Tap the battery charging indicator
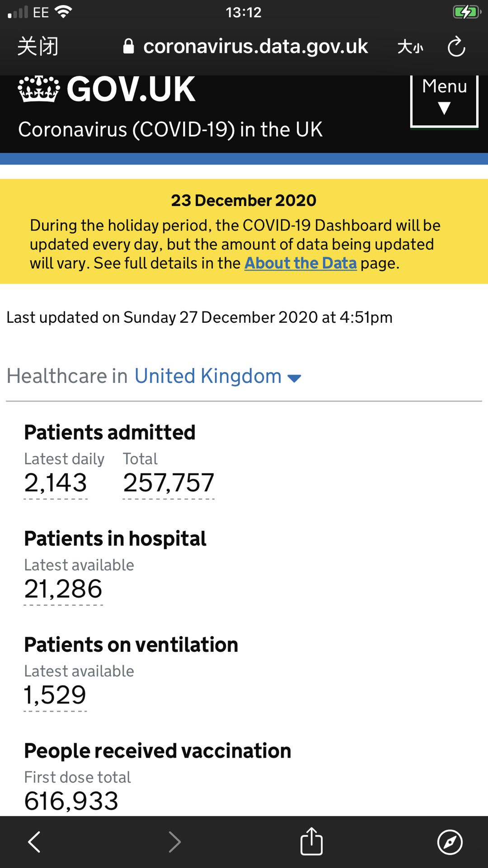 pyautogui.click(x=467, y=12)
